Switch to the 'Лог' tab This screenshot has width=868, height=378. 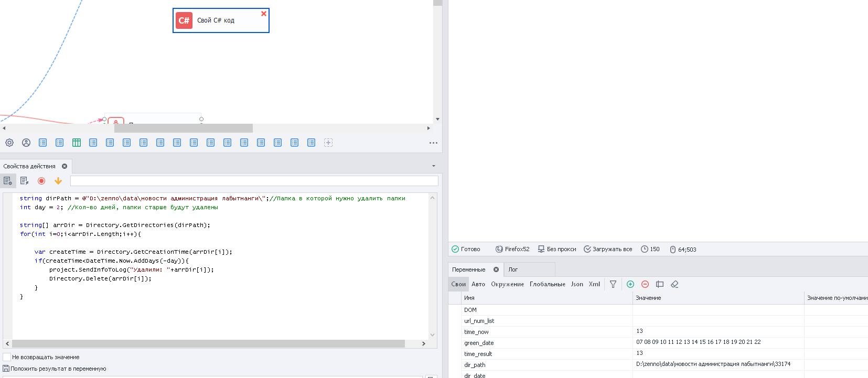pos(513,269)
